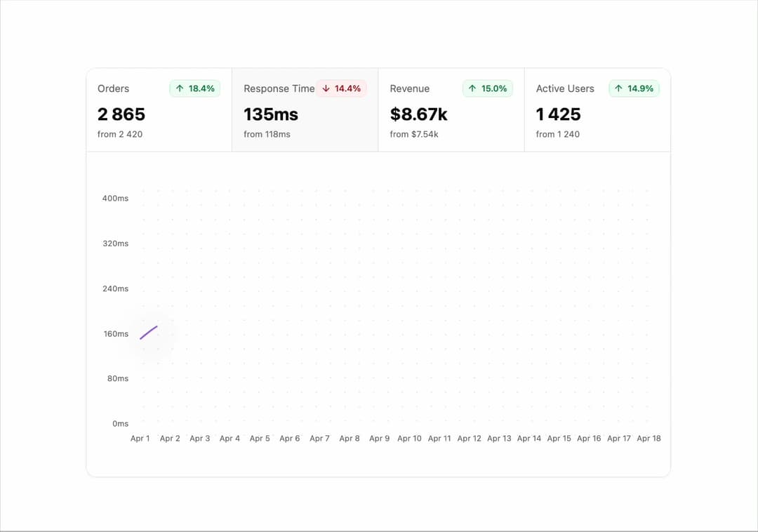The height and width of the screenshot is (532, 758).
Task: Click the red down arrow icon
Action: (326, 88)
